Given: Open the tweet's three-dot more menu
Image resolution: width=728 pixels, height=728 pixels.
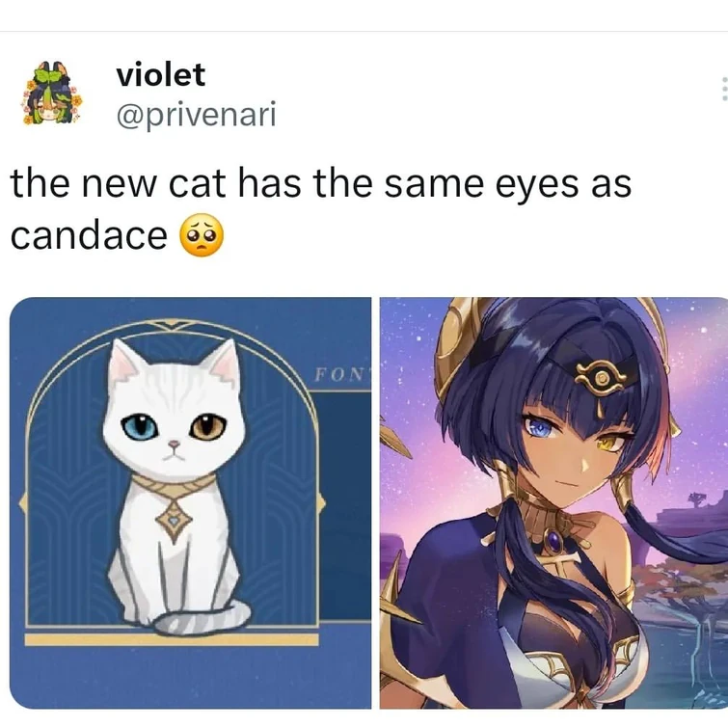Looking at the screenshot, I should coord(724,89).
